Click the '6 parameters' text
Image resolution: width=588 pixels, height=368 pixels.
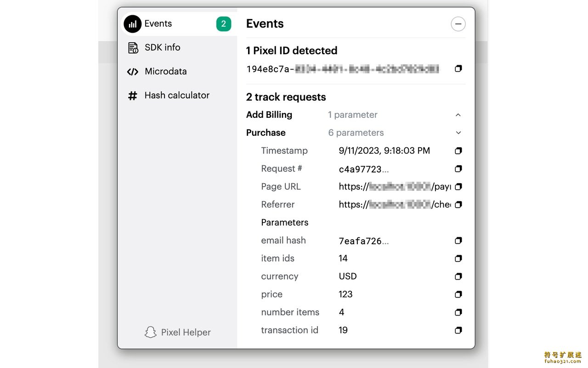tap(356, 133)
